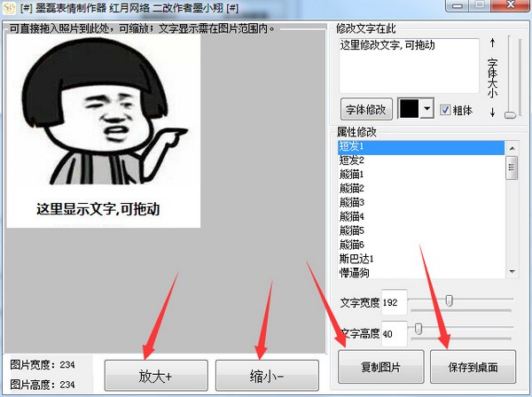This screenshot has width=532, height=397.
Task: Click the template list scrollbar thumb
Action: pos(512,167)
